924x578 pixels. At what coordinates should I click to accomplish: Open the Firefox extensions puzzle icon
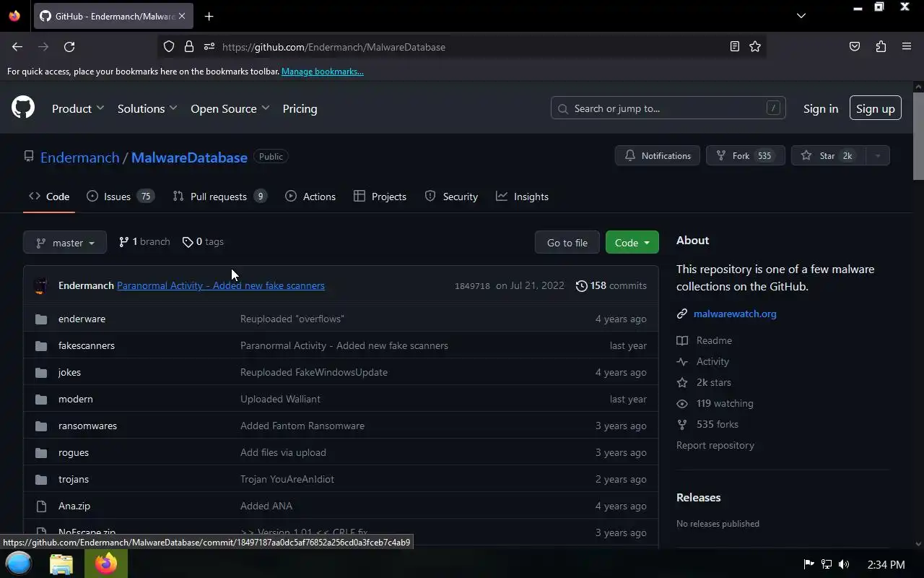click(x=881, y=47)
